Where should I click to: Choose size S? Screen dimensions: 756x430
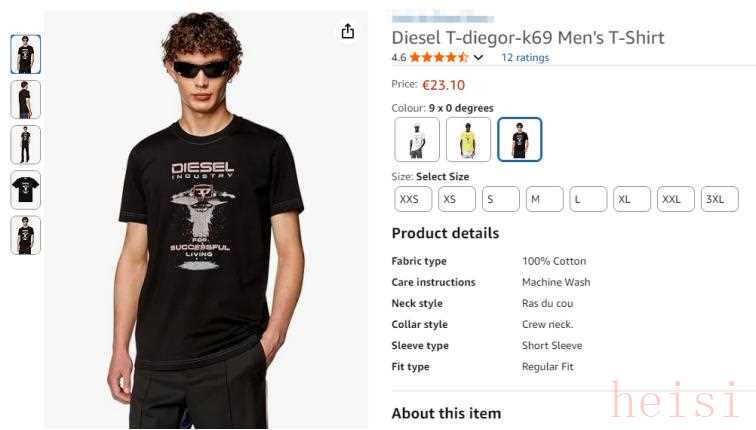[x=501, y=199]
